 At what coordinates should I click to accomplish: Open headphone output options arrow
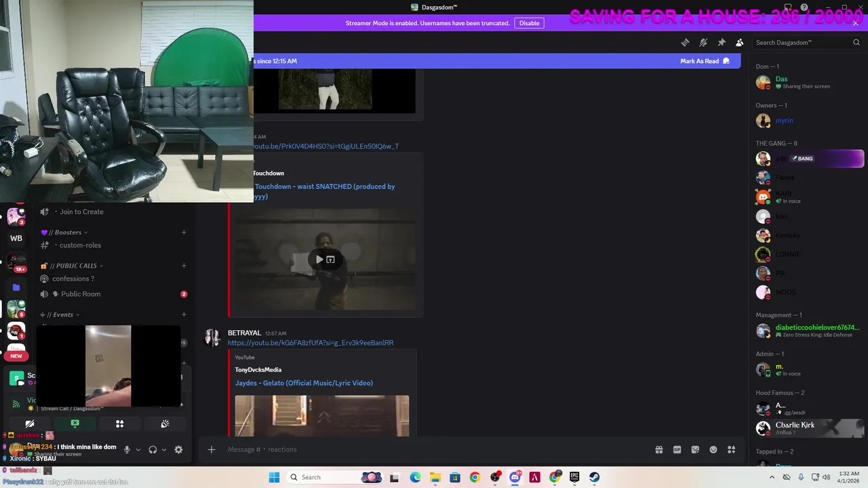[163, 449]
